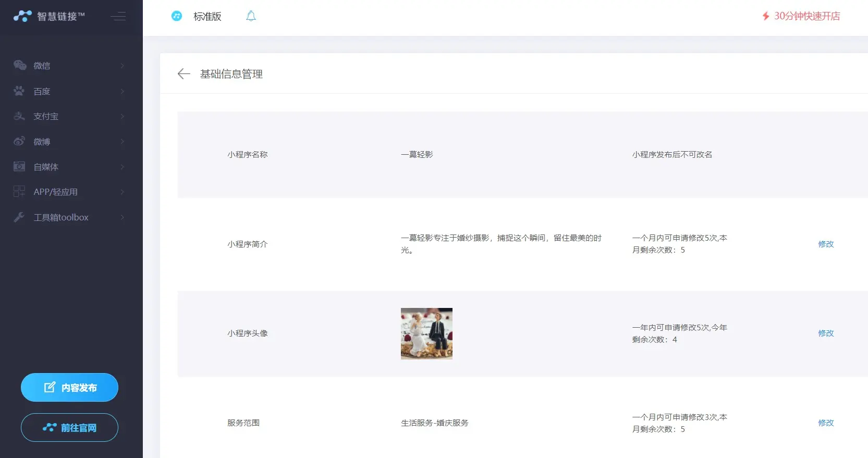868x458 pixels.
Task: Open the 支付宝 menu item
Action: (46, 116)
